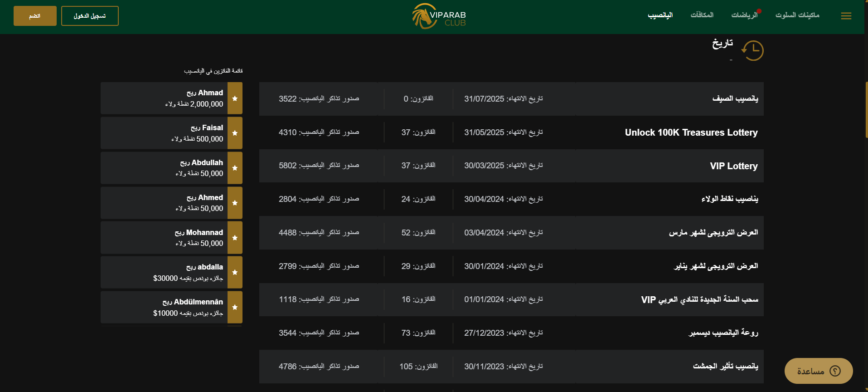868x392 pixels.
Task: Click the قائمة الفائزين في اليانصيب heading
Action: [213, 71]
